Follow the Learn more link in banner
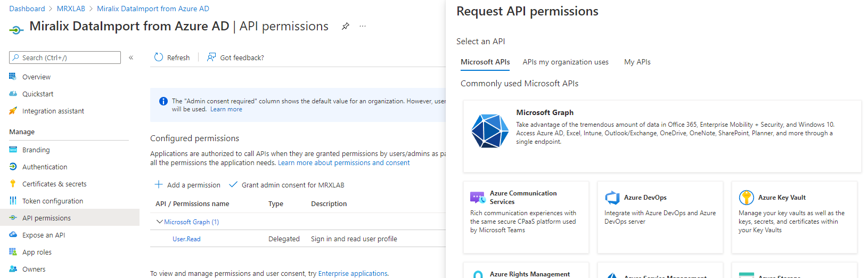This screenshot has width=868, height=278. click(x=226, y=109)
